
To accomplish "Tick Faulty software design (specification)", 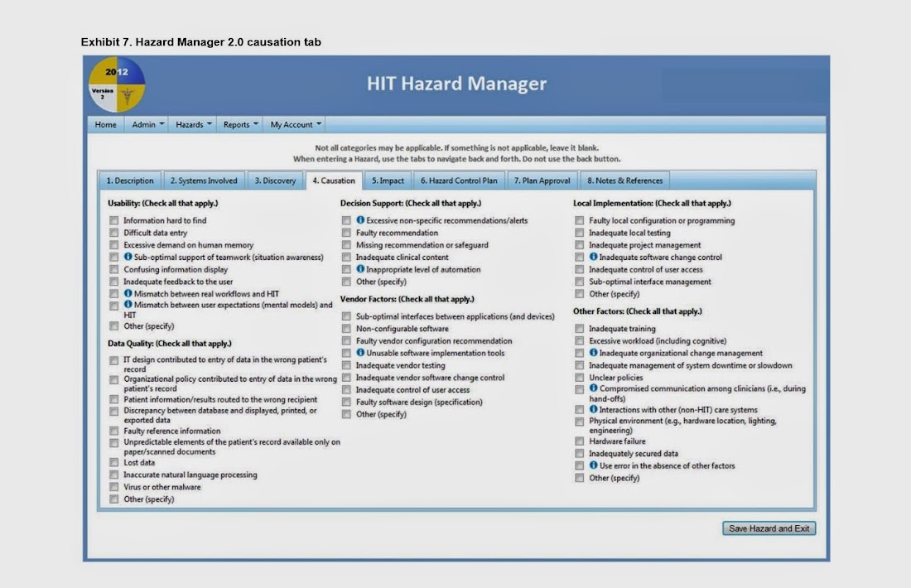I will click(346, 402).
